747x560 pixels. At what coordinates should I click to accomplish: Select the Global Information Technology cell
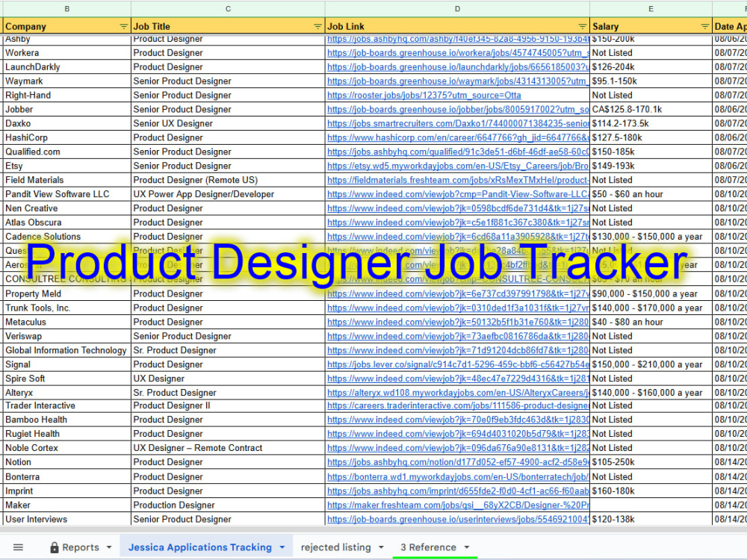click(66, 350)
